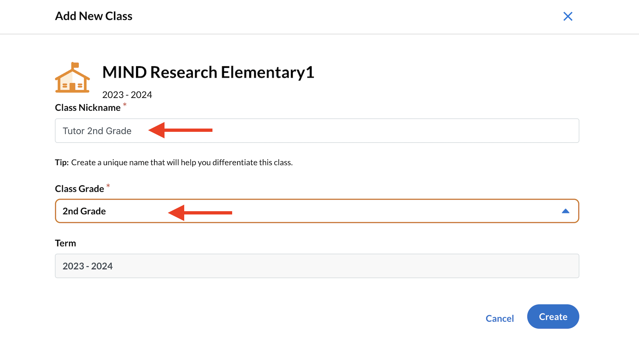Screen dimensions: 639x364
Task: Click the red asterisk beside Class Nickname
Action: (125, 105)
